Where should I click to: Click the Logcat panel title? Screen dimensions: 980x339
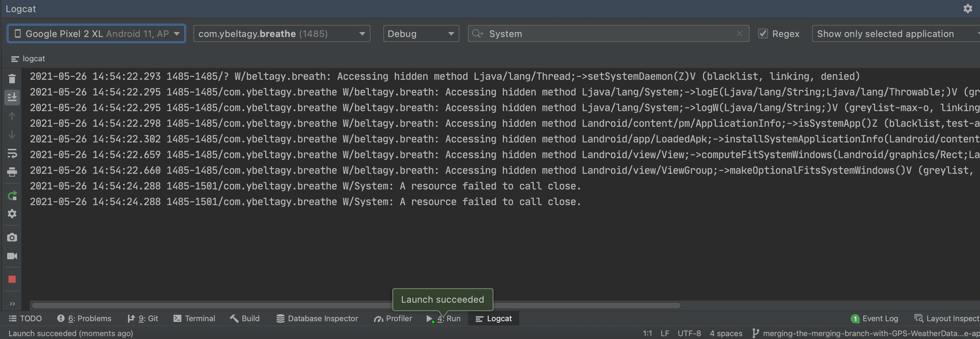[21, 9]
